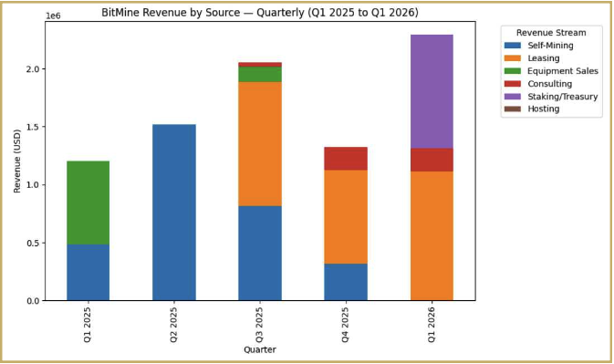This screenshot has height=364, width=614.
Task: Select the "Self-Mining" legend label
Action: click(550, 46)
